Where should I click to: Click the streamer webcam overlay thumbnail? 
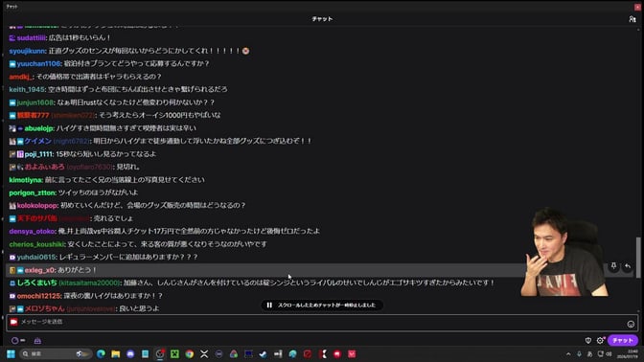coord(563,252)
